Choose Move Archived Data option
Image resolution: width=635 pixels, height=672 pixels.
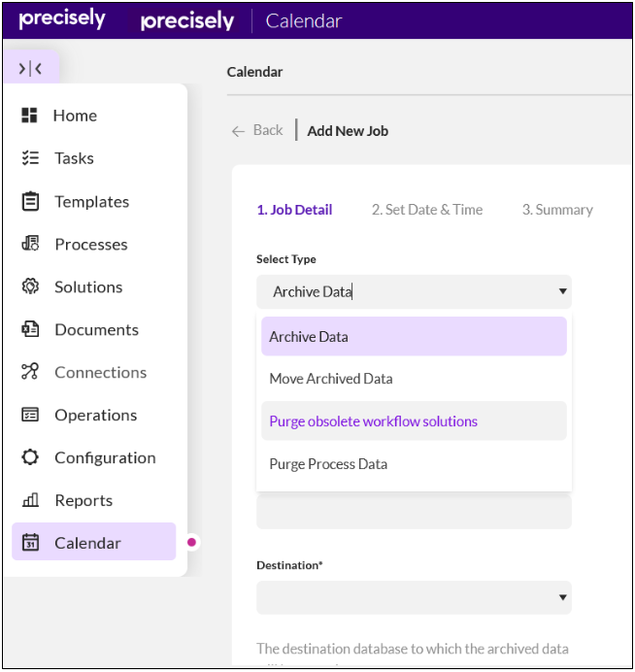click(x=414, y=379)
